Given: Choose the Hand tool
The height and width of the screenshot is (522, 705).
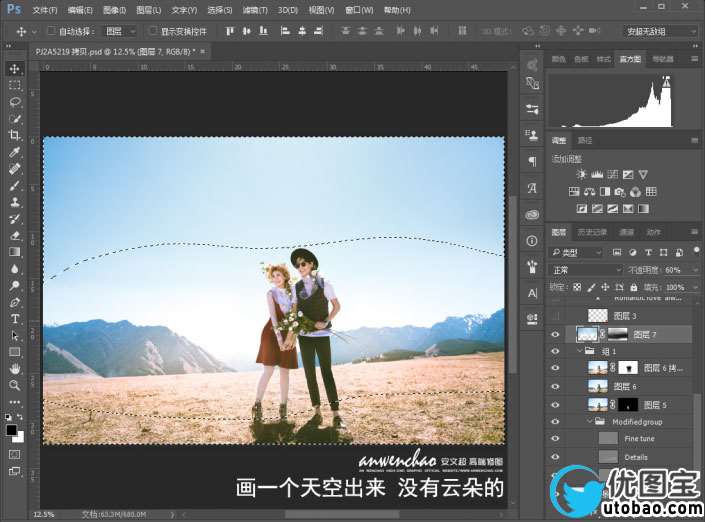Looking at the screenshot, I should pyautogui.click(x=15, y=369).
